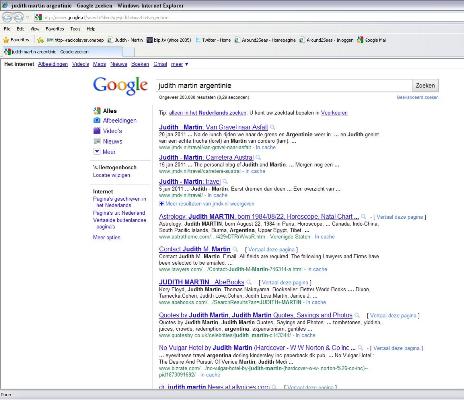The image size is (464, 400).
Task: Click preview magnifier beside Contact Judith M. Martin
Action: click(x=235, y=249)
